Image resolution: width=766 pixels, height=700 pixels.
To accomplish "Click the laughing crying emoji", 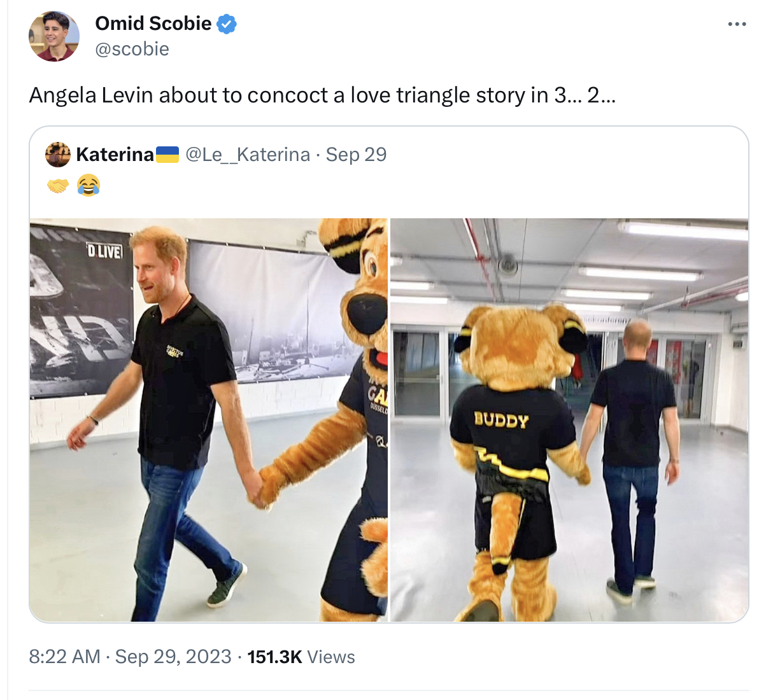I will (89, 185).
